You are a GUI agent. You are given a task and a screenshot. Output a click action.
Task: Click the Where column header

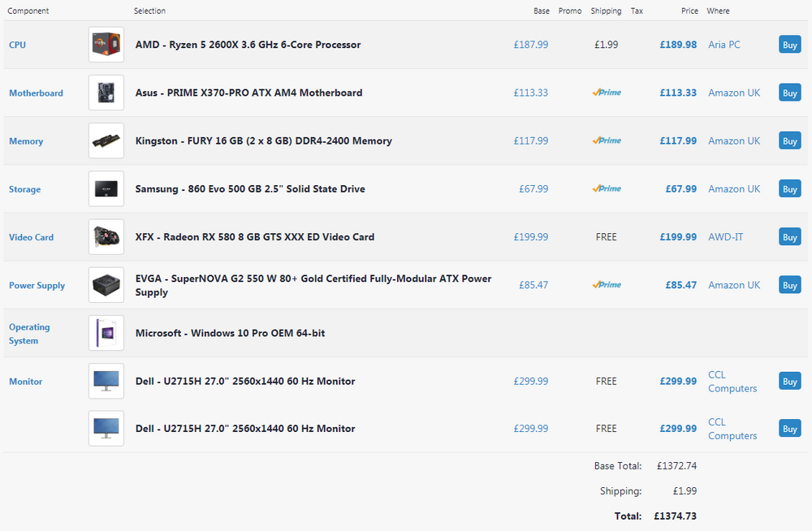pos(719,11)
